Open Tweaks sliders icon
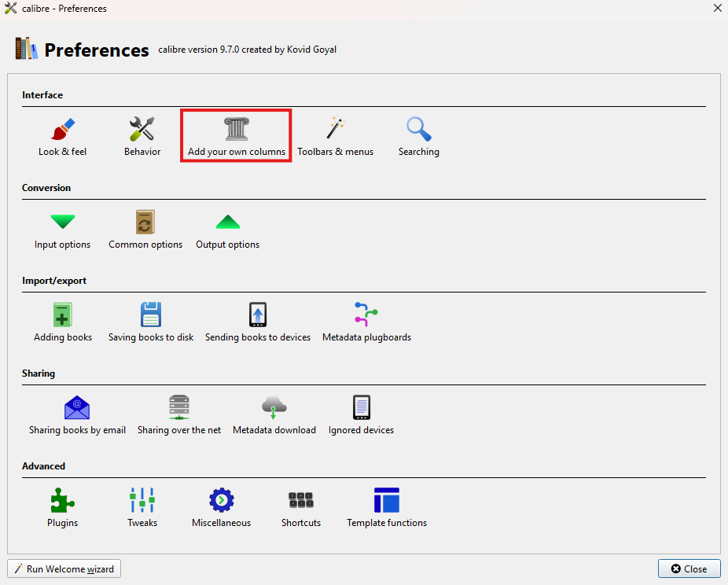The width and height of the screenshot is (728, 585). click(142, 500)
